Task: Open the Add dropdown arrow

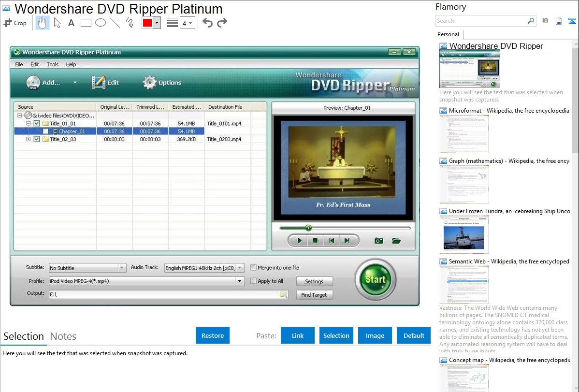Action: click(75, 83)
